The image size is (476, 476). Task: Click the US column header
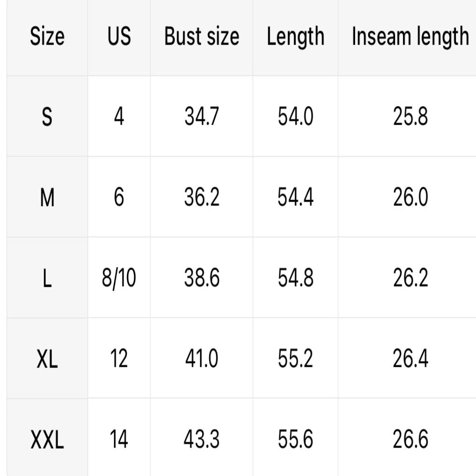(x=119, y=36)
